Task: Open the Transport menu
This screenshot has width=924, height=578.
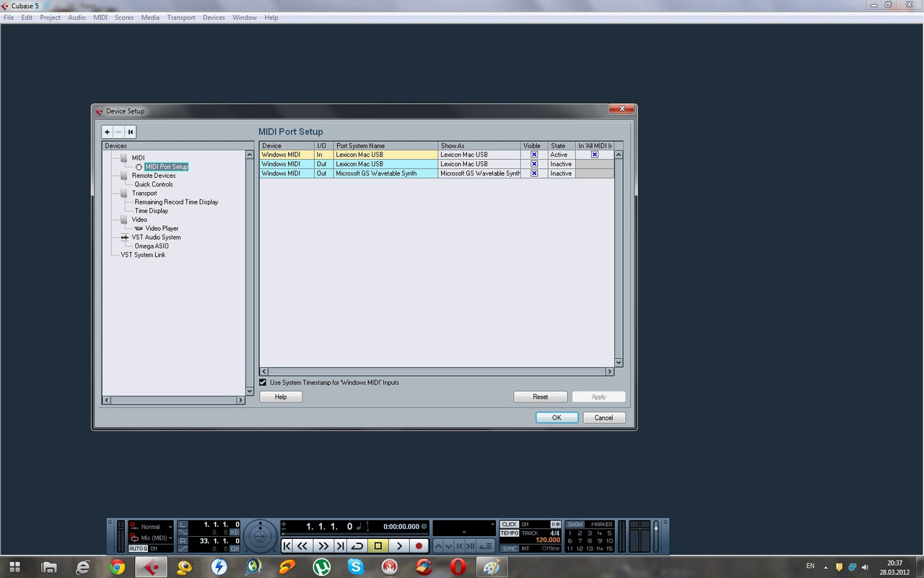Action: [x=181, y=17]
